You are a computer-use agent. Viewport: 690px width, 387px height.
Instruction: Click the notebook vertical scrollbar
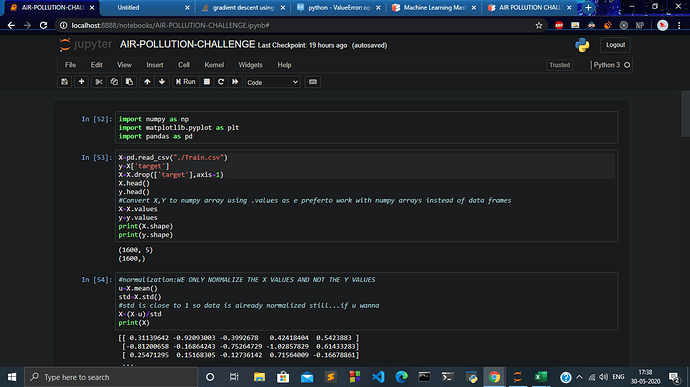(685, 114)
